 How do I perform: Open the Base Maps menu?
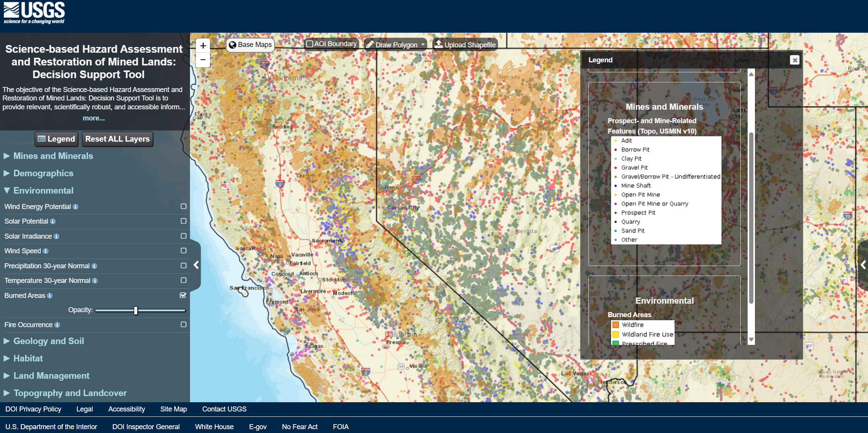click(x=250, y=45)
